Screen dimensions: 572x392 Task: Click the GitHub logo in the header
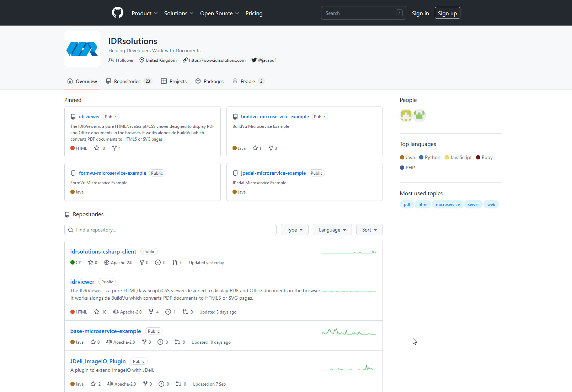pyautogui.click(x=117, y=12)
